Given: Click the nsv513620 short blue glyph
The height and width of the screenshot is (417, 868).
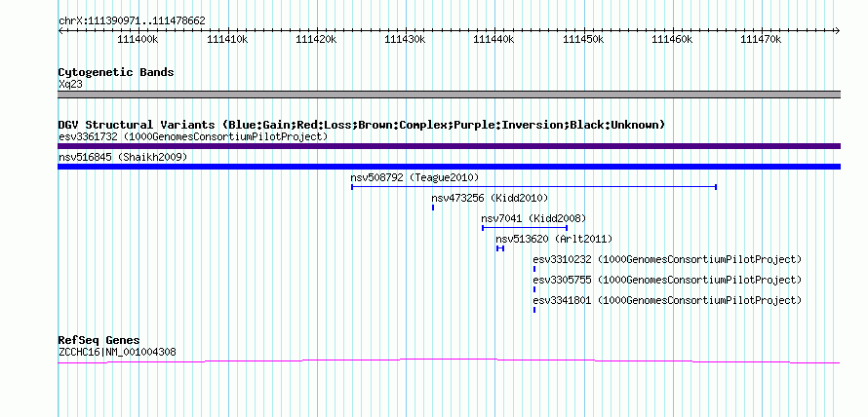Looking at the screenshot, I should click(500, 248).
